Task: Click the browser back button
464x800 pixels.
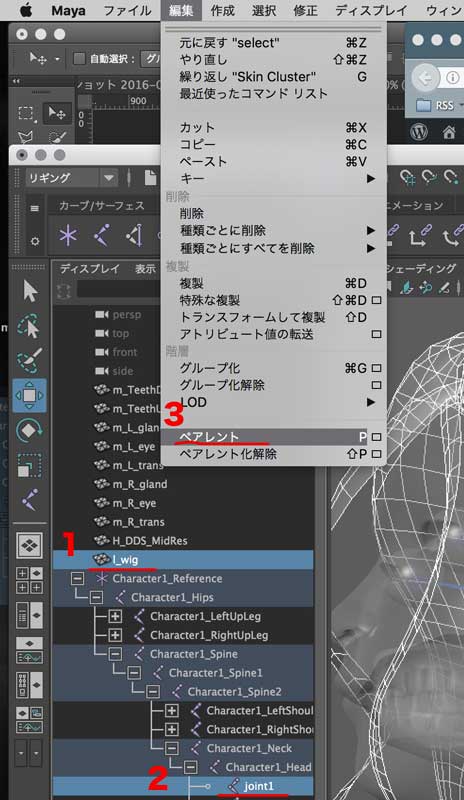Action: tap(425, 78)
